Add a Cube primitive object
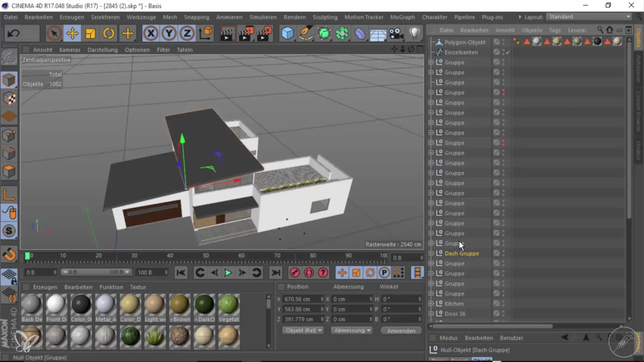Image resolution: width=644 pixels, height=362 pixels. pyautogui.click(x=287, y=33)
